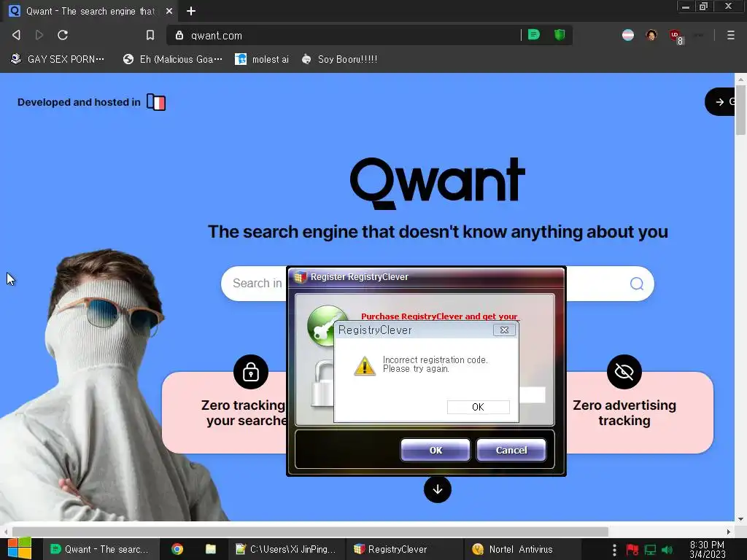Click the browser forward arrow

pyautogui.click(x=39, y=35)
